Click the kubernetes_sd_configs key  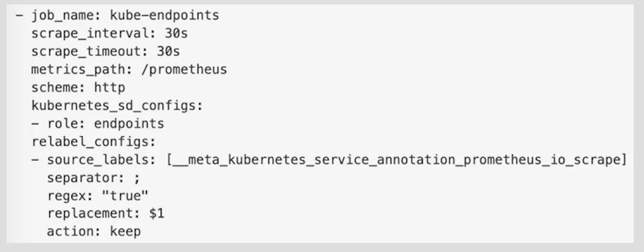117,106
